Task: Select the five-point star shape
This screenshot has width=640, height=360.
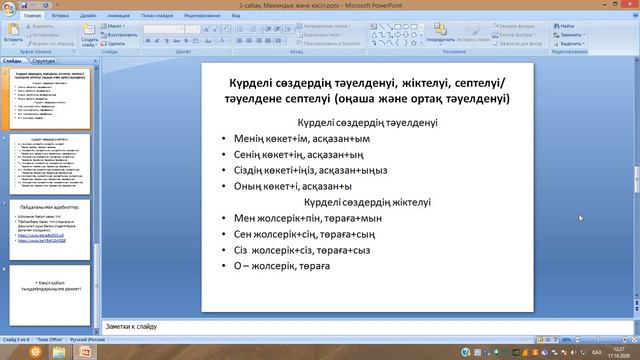Action: coord(413,43)
